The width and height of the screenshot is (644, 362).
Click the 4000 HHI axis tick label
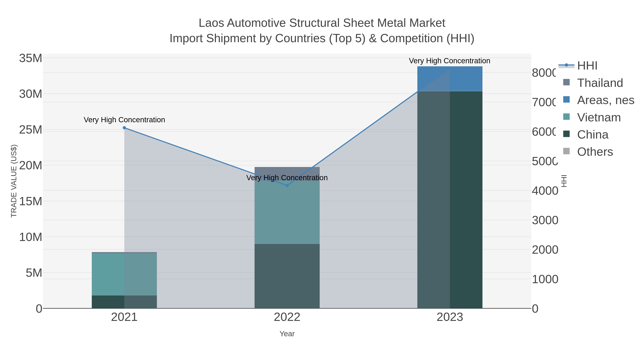click(545, 191)
